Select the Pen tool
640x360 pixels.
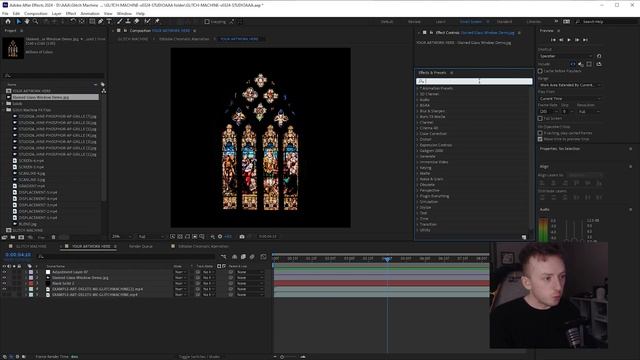click(101, 22)
